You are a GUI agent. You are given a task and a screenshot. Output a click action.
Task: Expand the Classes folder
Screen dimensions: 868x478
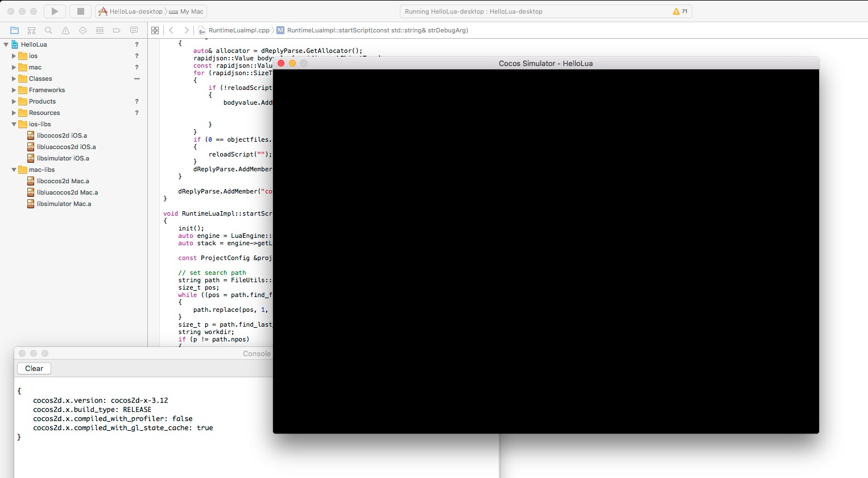[x=14, y=79]
